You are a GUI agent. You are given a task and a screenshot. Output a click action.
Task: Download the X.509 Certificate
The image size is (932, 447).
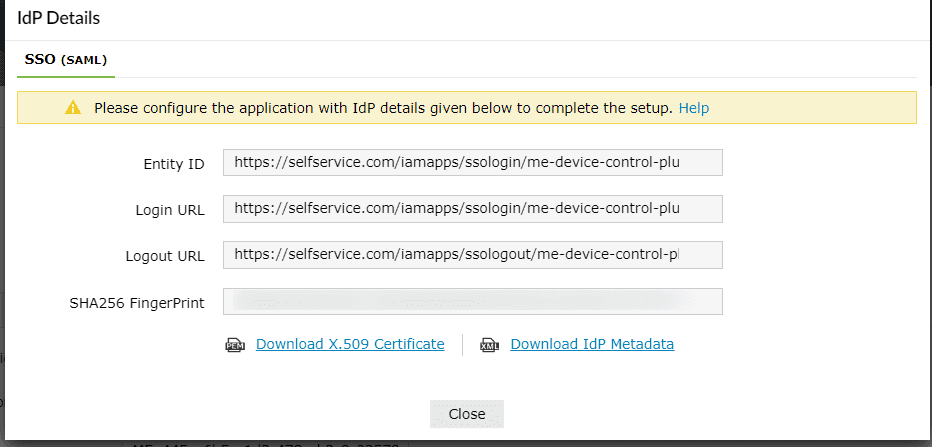click(x=350, y=344)
